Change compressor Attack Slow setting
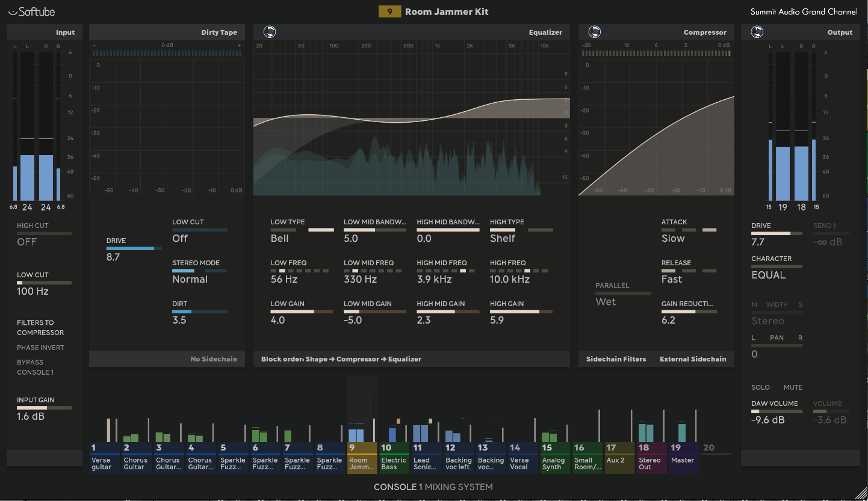Viewport: 868px width, 501px height. click(673, 238)
